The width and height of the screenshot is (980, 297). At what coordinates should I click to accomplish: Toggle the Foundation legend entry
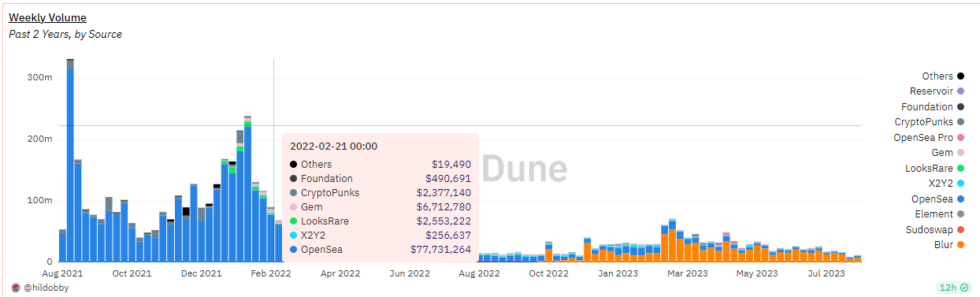click(x=933, y=106)
